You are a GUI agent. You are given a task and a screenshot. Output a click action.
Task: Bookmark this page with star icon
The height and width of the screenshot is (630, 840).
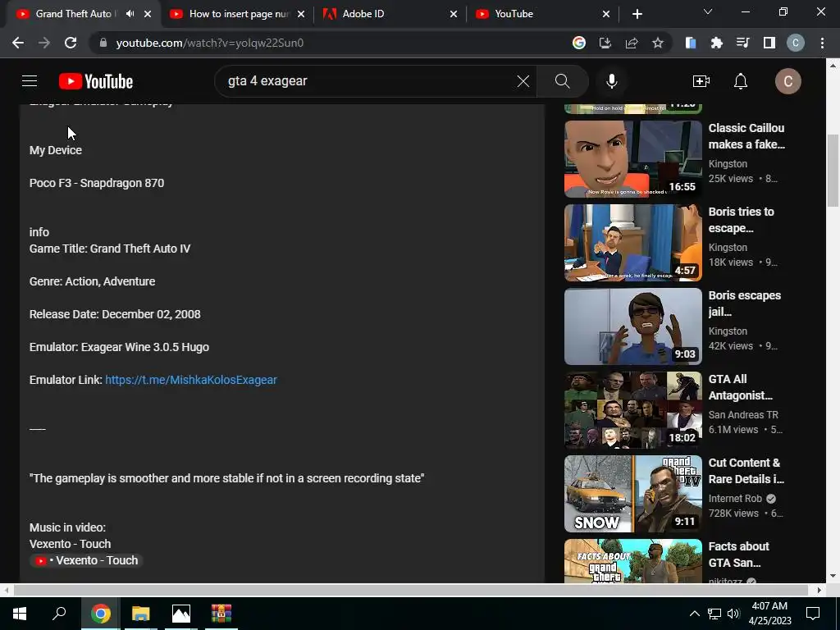point(658,43)
